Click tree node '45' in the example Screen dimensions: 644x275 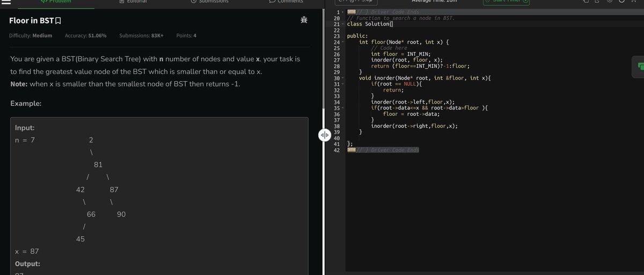click(80, 239)
